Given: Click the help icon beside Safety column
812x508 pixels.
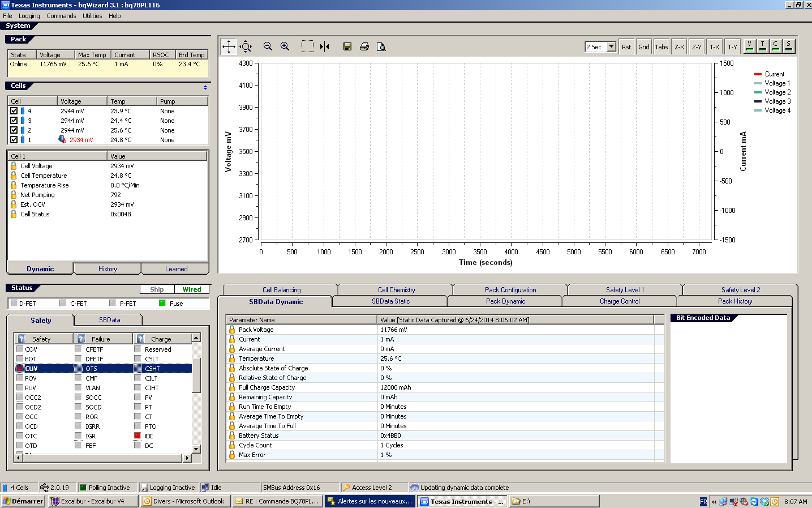Looking at the screenshot, I should (x=22, y=339).
